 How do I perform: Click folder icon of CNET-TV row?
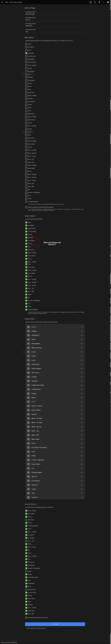(28, 477)
